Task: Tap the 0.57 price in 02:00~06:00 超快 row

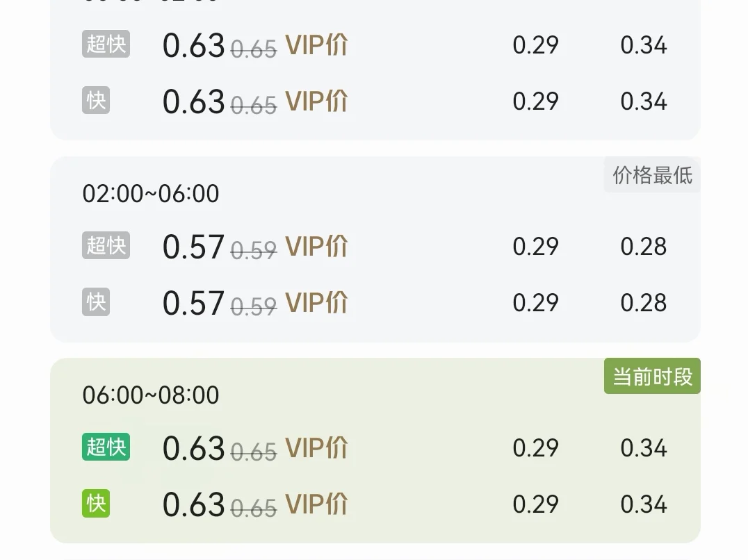Action: tap(194, 247)
